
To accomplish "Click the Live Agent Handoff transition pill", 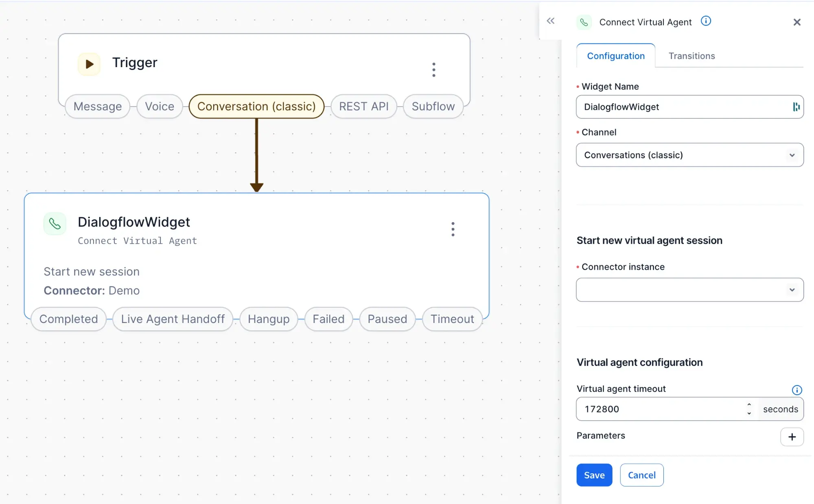I will pyautogui.click(x=173, y=319).
